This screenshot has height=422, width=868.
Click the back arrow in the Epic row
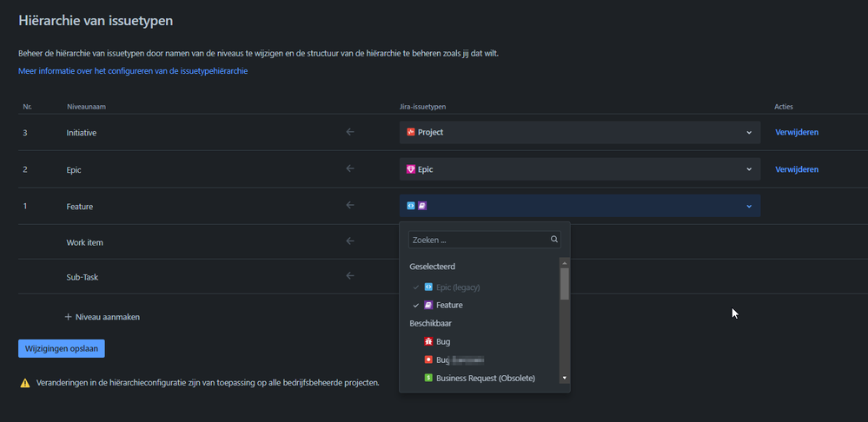(350, 168)
